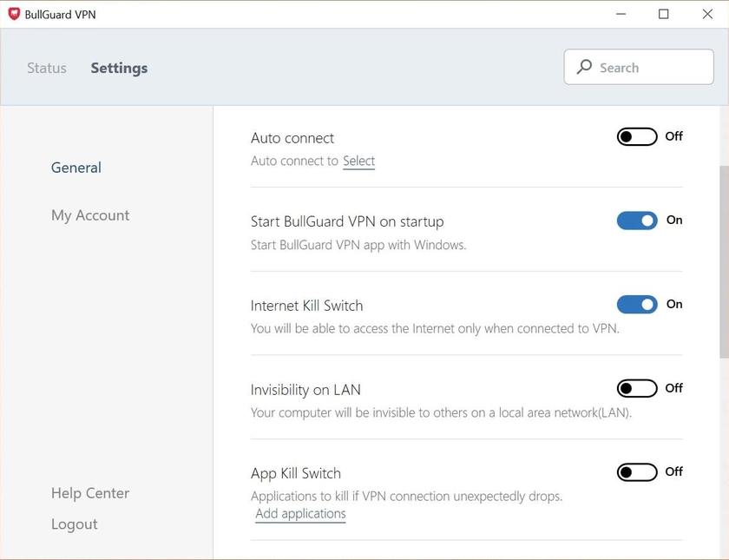This screenshot has height=560, width=729.
Task: Select General in the settings sidebar
Action: (76, 168)
